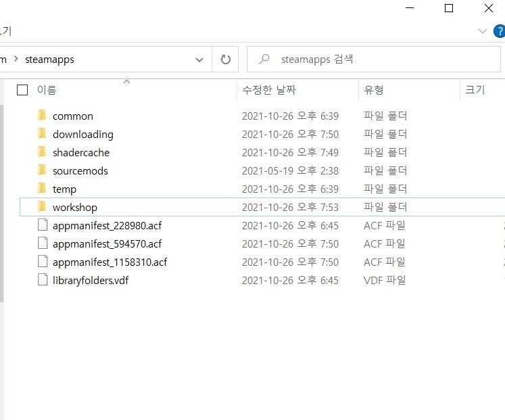Click the appmanifest_1158310.acf file icon
This screenshot has height=420, width=505.
pyautogui.click(x=43, y=262)
